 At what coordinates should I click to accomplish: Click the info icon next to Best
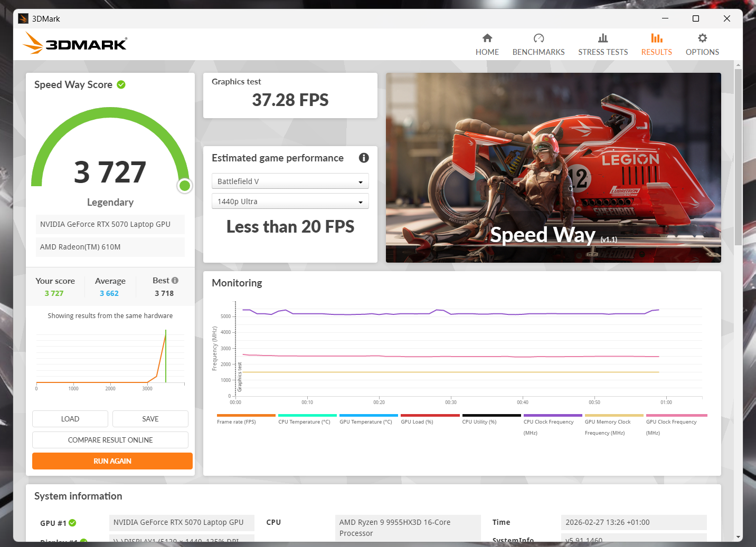point(175,281)
